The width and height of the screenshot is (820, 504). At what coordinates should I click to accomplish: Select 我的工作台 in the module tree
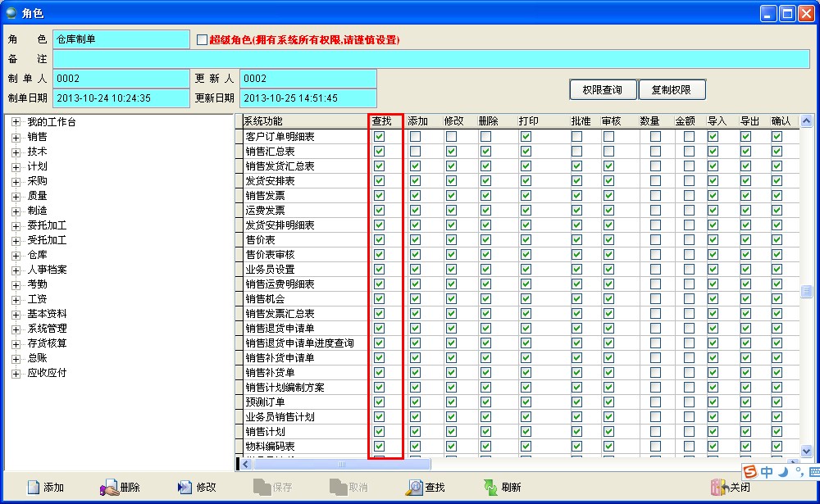click(x=51, y=122)
